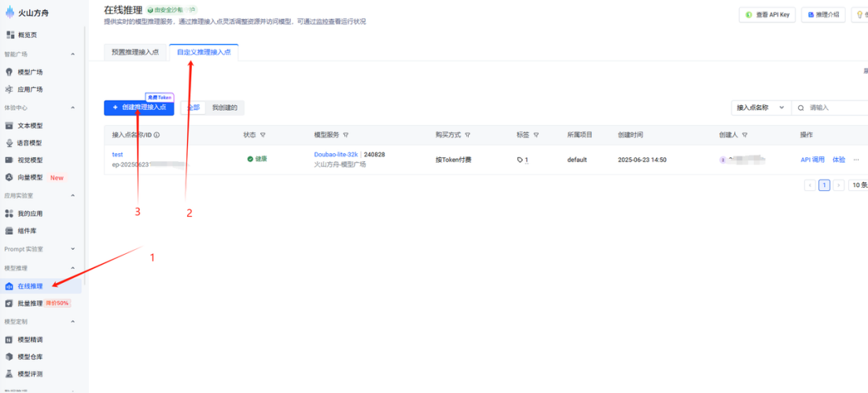Click the 语音模型 icon in sidebar
Screen dimensions: 868x393
click(9, 142)
